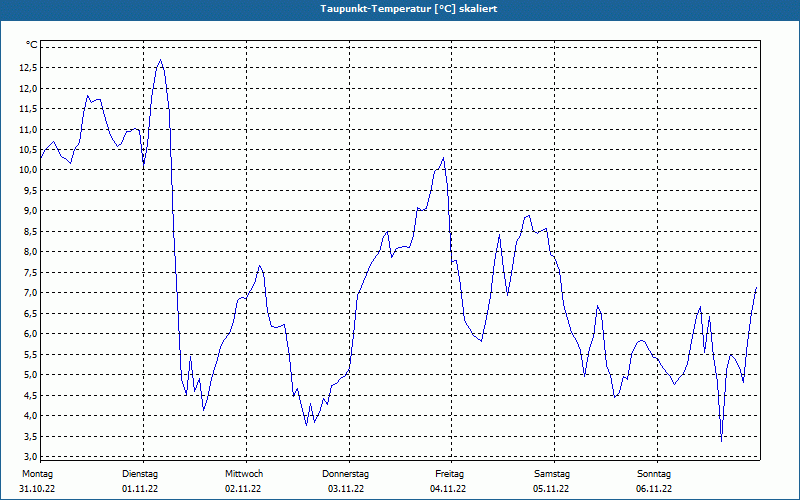Click y-axis value '3,5'
800x500 pixels.
tap(30, 436)
